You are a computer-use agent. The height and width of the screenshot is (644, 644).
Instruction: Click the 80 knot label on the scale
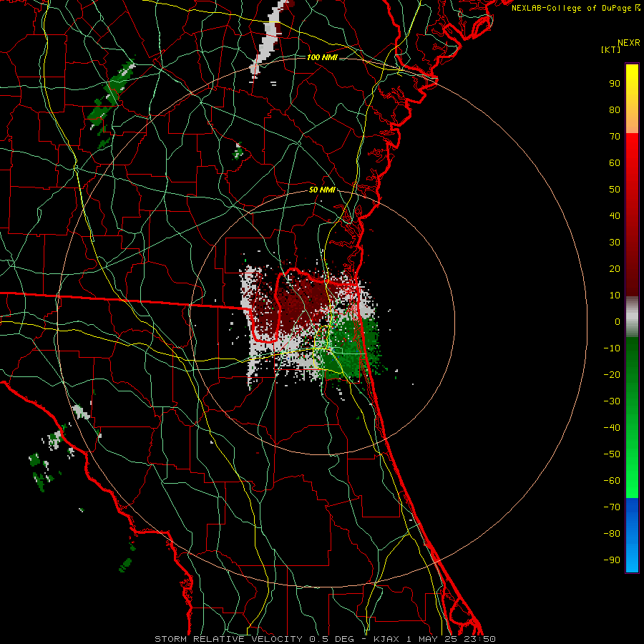pyautogui.click(x=615, y=110)
